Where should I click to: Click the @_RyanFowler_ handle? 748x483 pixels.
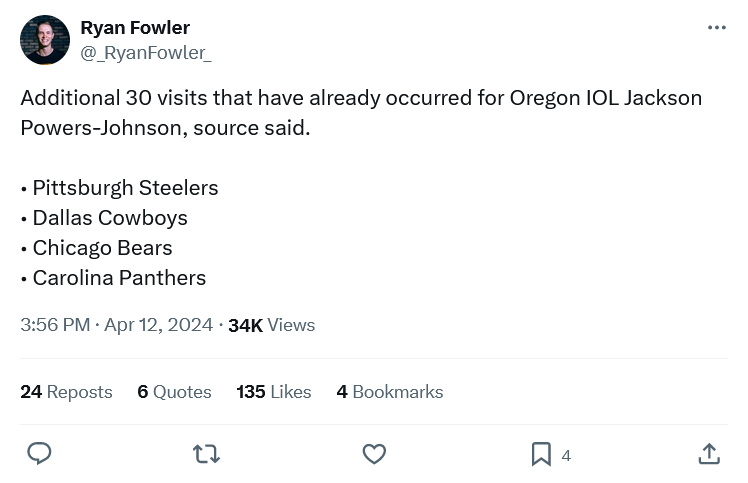tap(146, 52)
